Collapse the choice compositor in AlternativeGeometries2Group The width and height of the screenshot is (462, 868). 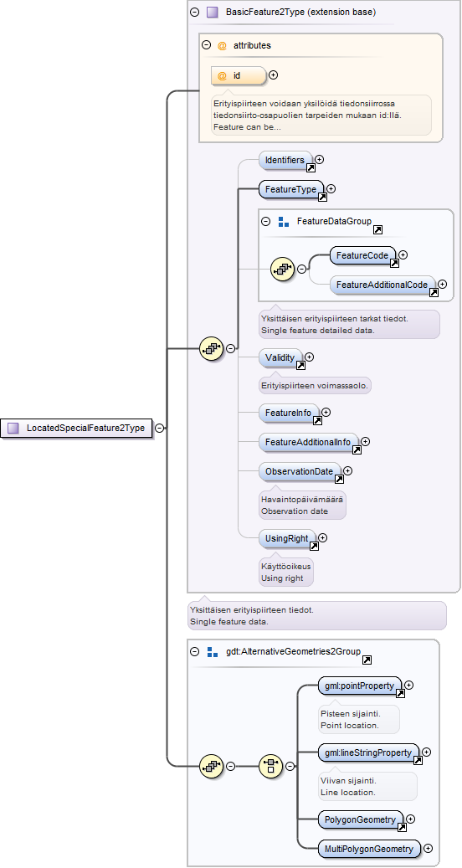click(290, 766)
